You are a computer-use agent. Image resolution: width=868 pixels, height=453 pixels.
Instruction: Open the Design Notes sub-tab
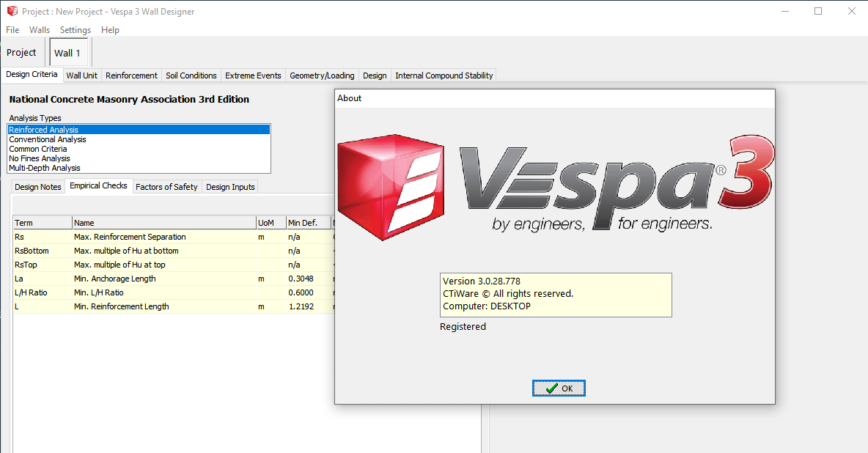click(38, 187)
